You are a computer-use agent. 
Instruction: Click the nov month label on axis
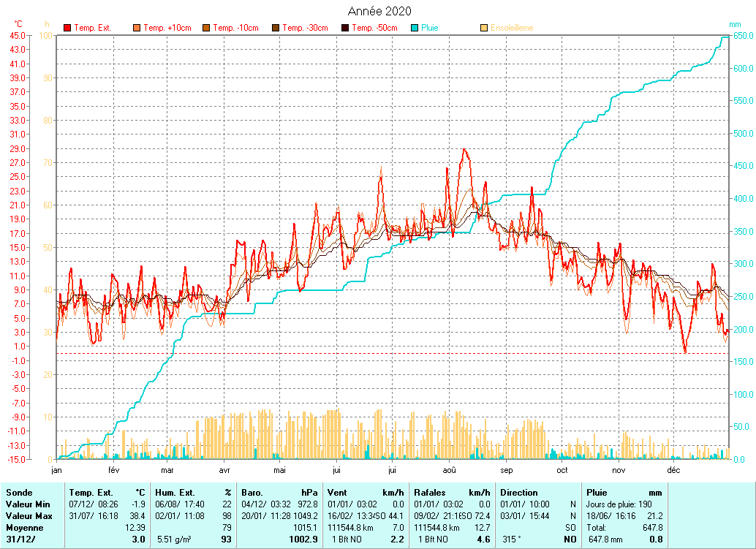pyautogui.click(x=619, y=470)
